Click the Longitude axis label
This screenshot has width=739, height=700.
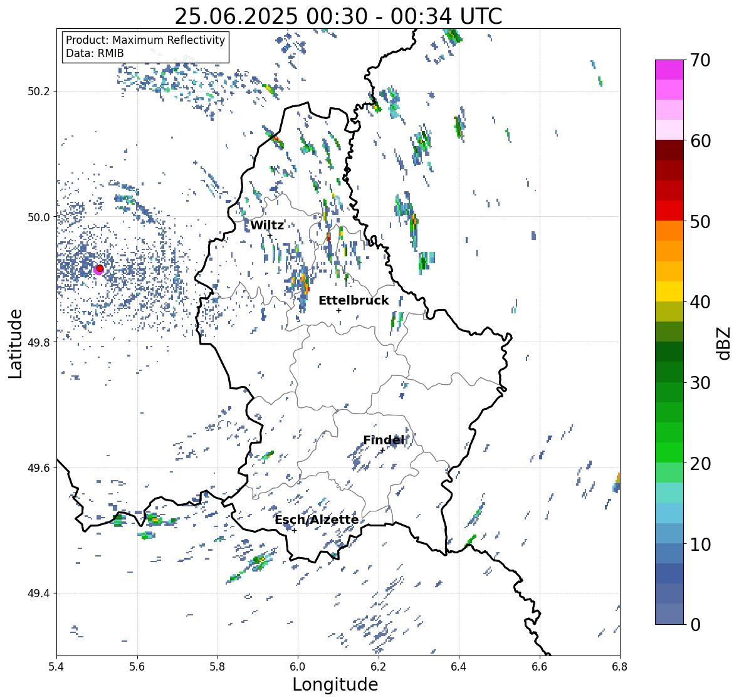(335, 684)
